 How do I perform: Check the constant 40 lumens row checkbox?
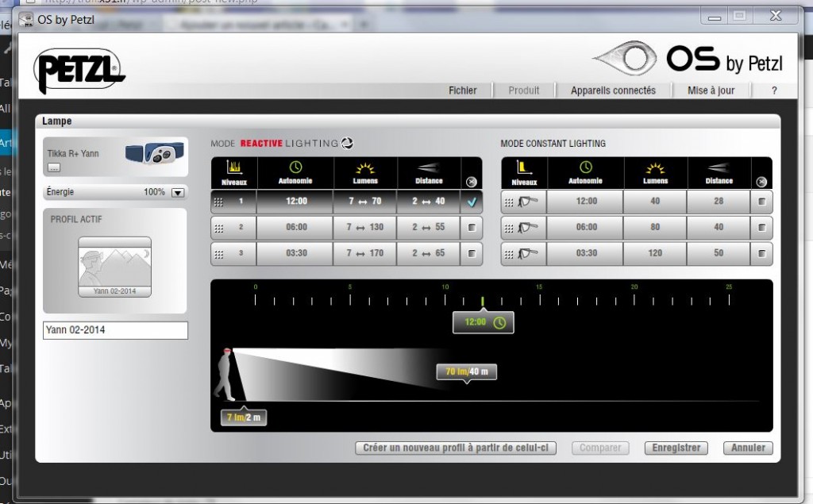[761, 202]
